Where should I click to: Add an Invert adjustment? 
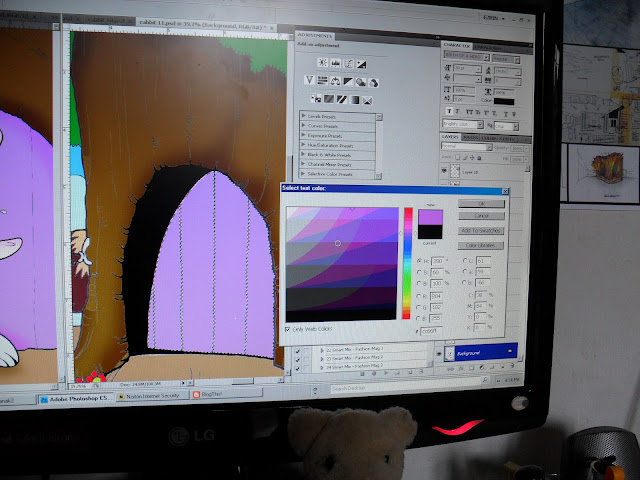pos(316,98)
